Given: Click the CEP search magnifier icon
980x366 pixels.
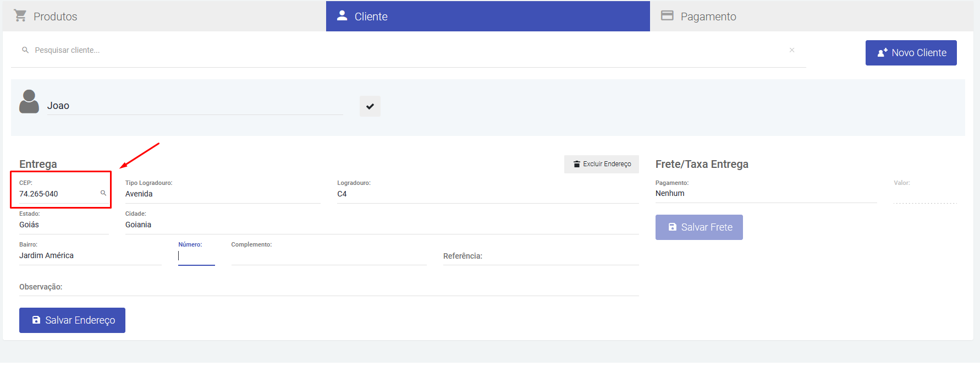Looking at the screenshot, I should [103, 193].
